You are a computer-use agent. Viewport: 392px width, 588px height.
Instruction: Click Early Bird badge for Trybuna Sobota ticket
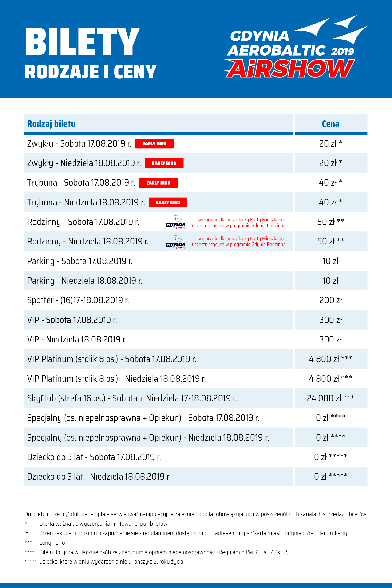click(158, 183)
